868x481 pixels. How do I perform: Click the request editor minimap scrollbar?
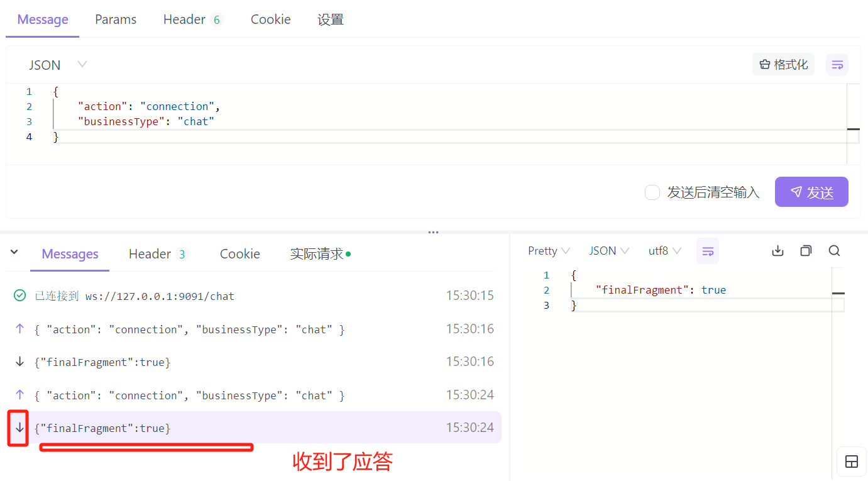point(853,123)
